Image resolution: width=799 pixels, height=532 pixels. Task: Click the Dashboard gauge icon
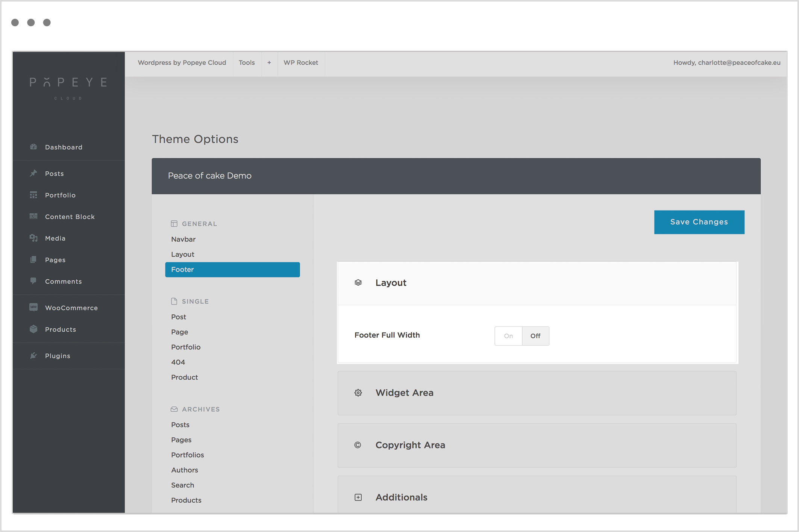click(33, 147)
